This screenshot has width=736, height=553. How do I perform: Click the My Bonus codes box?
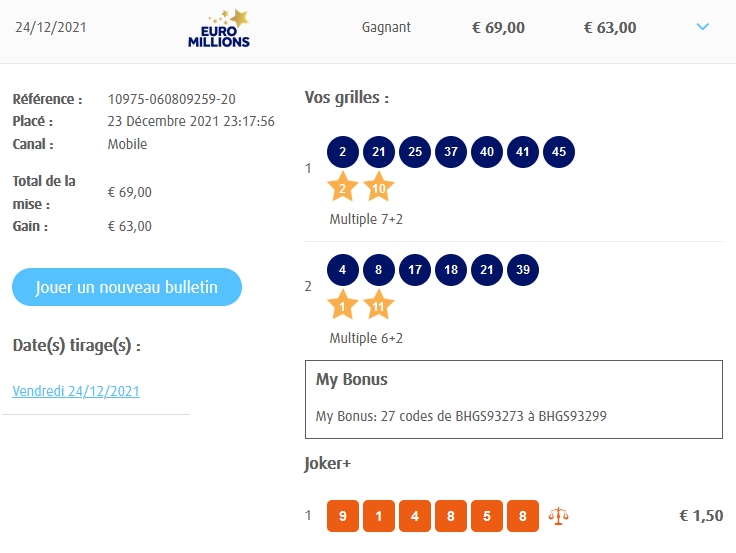(x=513, y=399)
